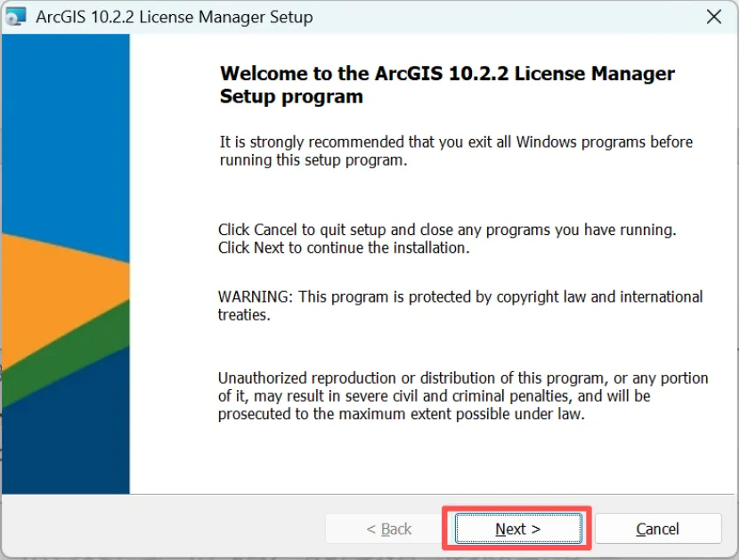This screenshot has height=560, width=740.
Task: Click the greyed-out Back button
Action: pos(388,529)
